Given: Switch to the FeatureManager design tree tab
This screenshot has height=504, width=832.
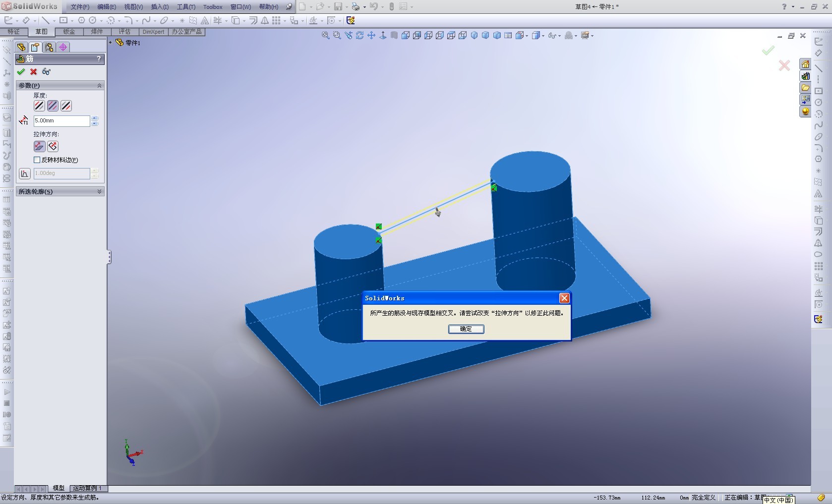Looking at the screenshot, I should tap(21, 47).
